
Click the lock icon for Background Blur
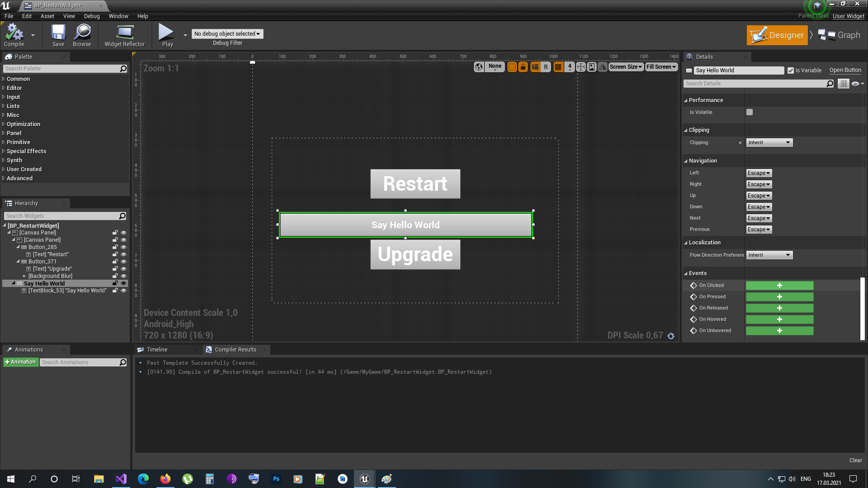(115, 276)
